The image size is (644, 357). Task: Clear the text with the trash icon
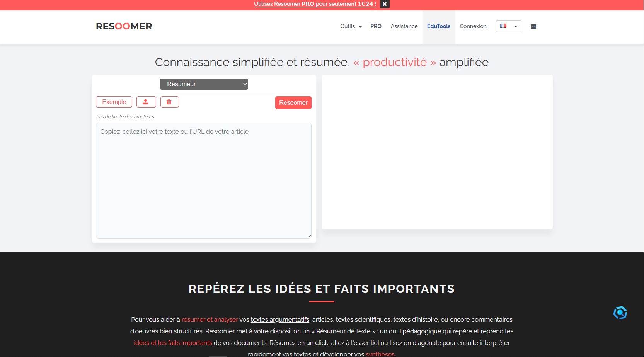[169, 102]
